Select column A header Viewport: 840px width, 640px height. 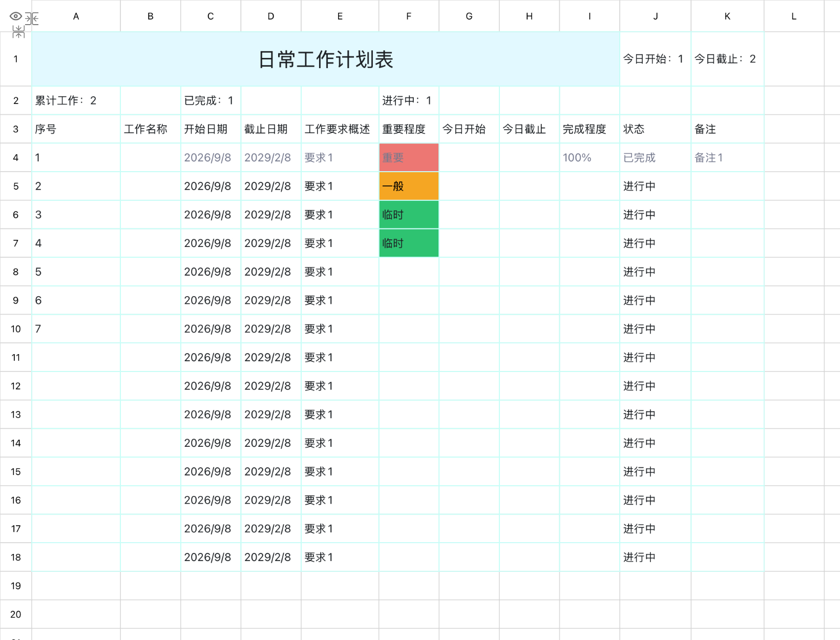click(76, 16)
